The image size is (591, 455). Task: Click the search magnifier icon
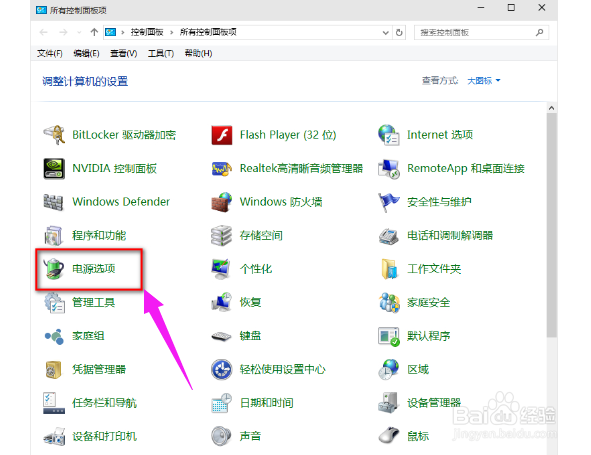point(540,32)
